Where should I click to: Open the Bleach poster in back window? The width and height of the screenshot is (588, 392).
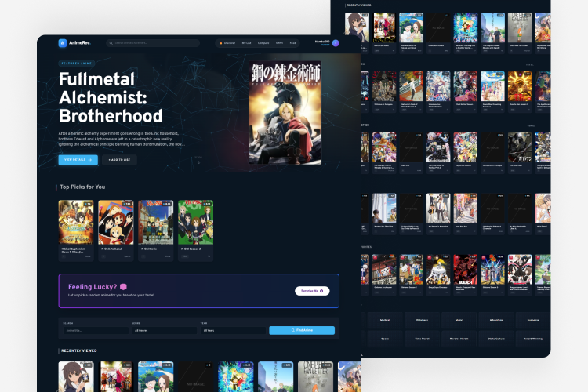coord(466,270)
